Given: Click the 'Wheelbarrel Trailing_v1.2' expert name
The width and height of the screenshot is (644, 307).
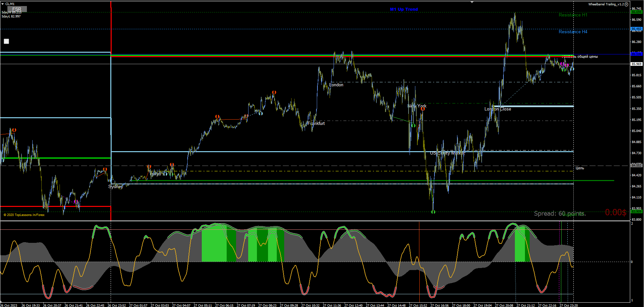Looking at the screenshot, I should pyautogui.click(x=606, y=4).
